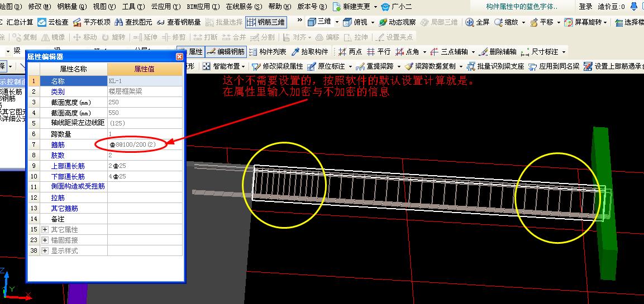Select 尺寸标注 dimension tool
Screen dimensions: 644x304
pyautogui.click(x=539, y=52)
